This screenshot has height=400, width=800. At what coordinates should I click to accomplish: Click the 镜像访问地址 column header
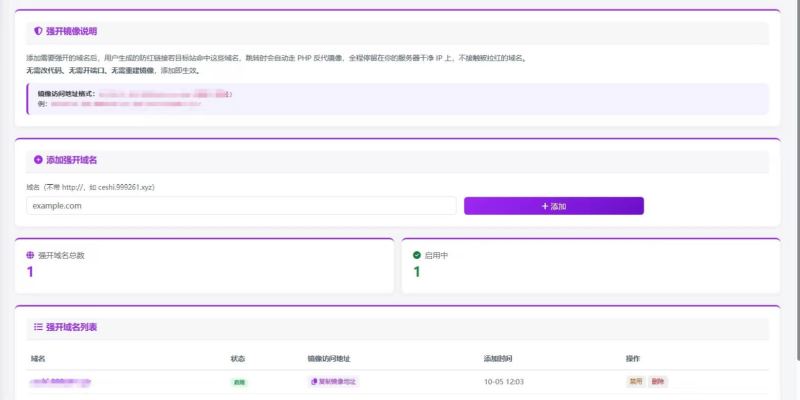pyautogui.click(x=329, y=359)
